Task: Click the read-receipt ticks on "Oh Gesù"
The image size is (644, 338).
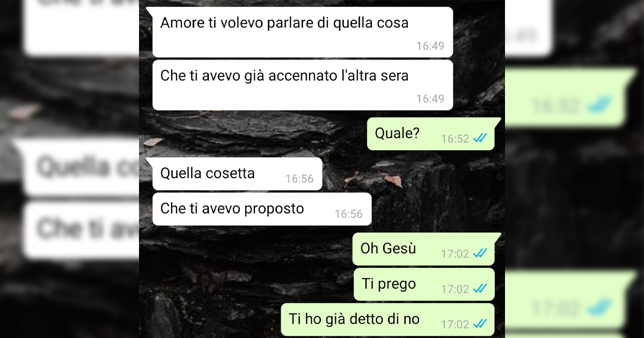Action: pos(480,253)
